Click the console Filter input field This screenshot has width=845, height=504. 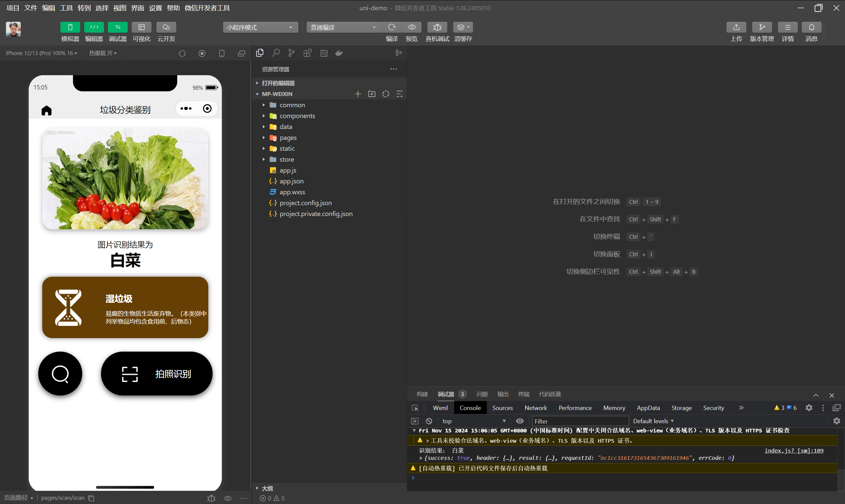580,421
